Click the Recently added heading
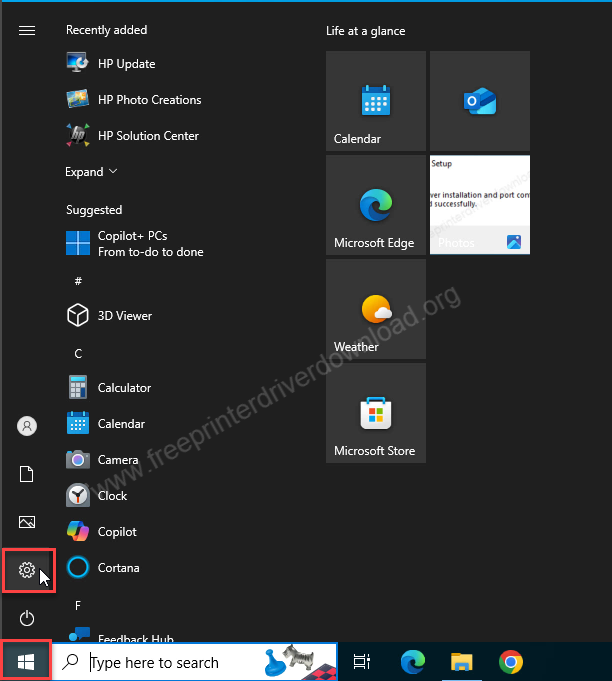Viewport: 612px width, 681px height. coord(106,30)
